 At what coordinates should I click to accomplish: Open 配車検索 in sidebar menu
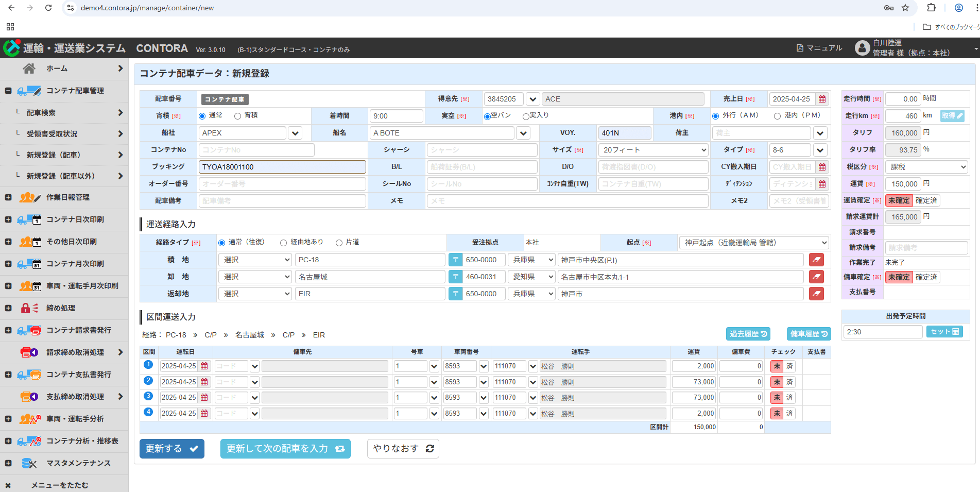click(41, 113)
